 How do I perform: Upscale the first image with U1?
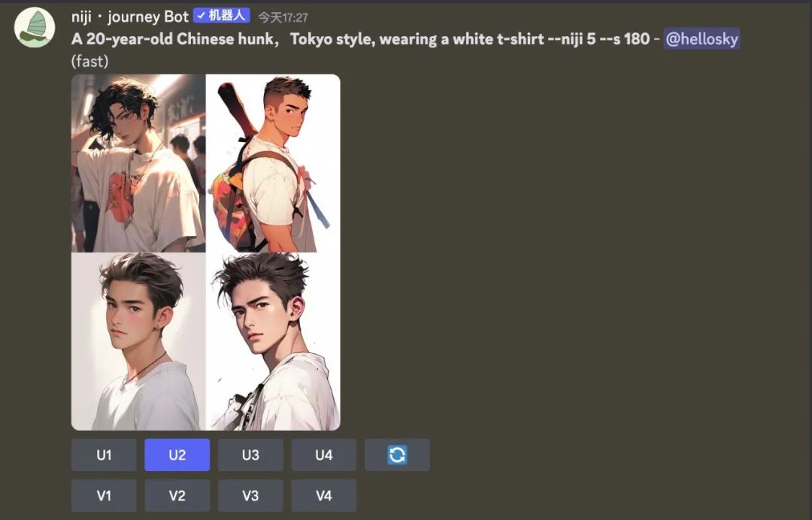pyautogui.click(x=104, y=455)
